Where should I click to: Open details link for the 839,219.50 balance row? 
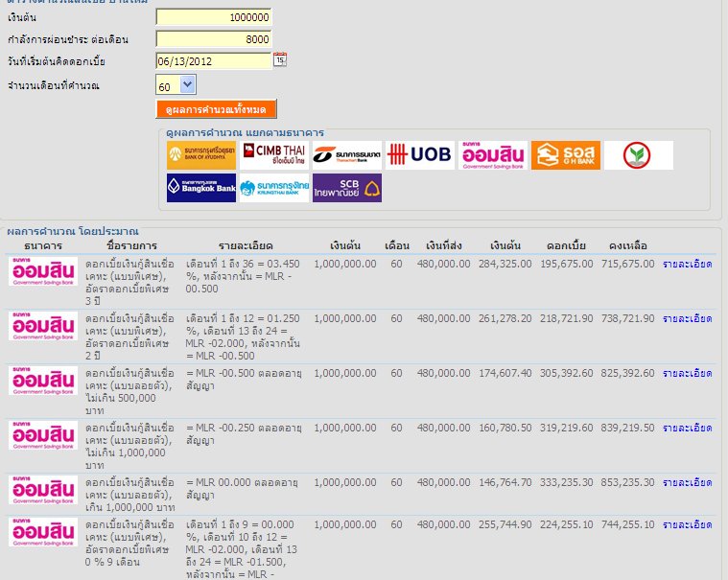tap(687, 428)
